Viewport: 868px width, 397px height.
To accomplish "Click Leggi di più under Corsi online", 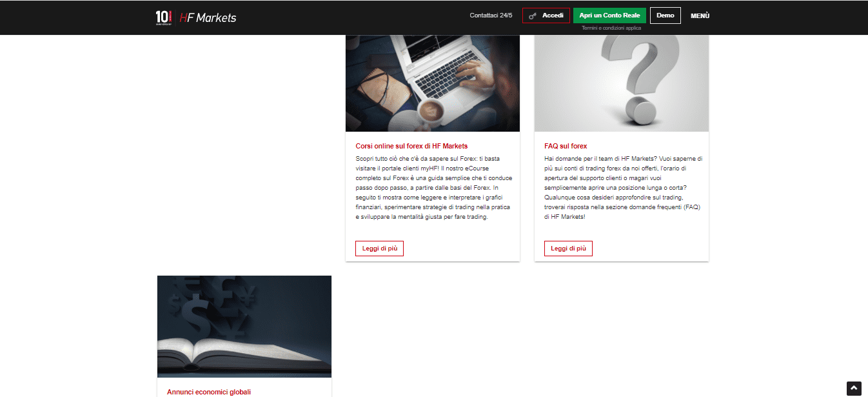I will pyautogui.click(x=379, y=249).
